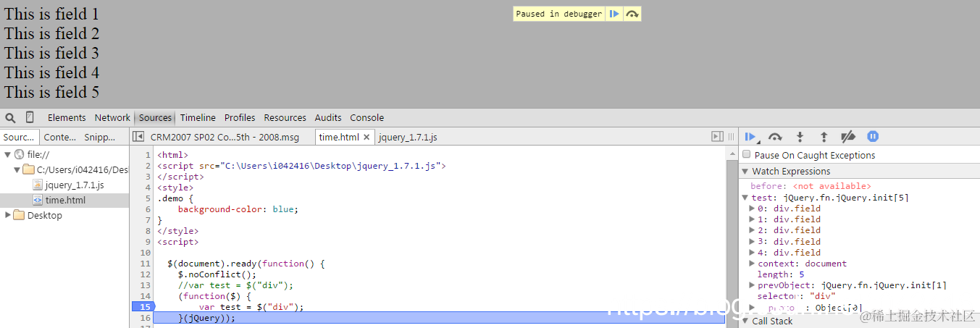The height and width of the screenshot is (328, 980).
Task: Open the Console panel tab
Action: coord(367,117)
